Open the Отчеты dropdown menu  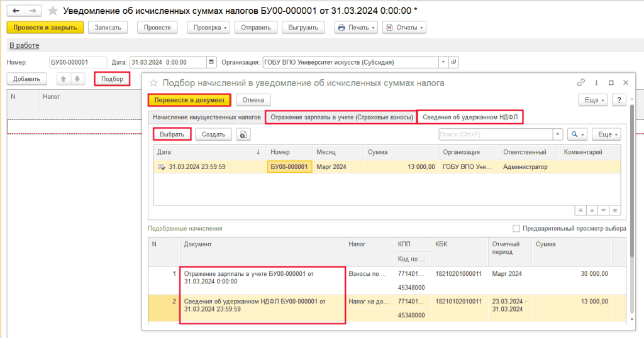click(404, 28)
